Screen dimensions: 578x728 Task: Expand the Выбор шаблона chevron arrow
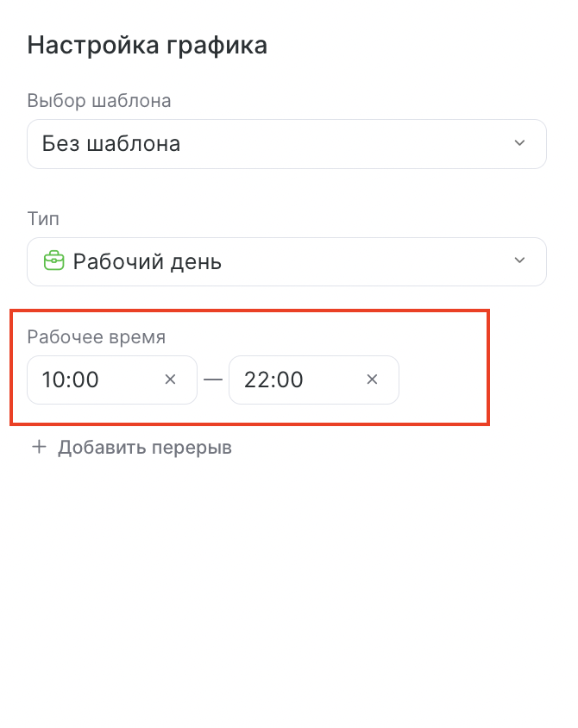[x=519, y=143]
